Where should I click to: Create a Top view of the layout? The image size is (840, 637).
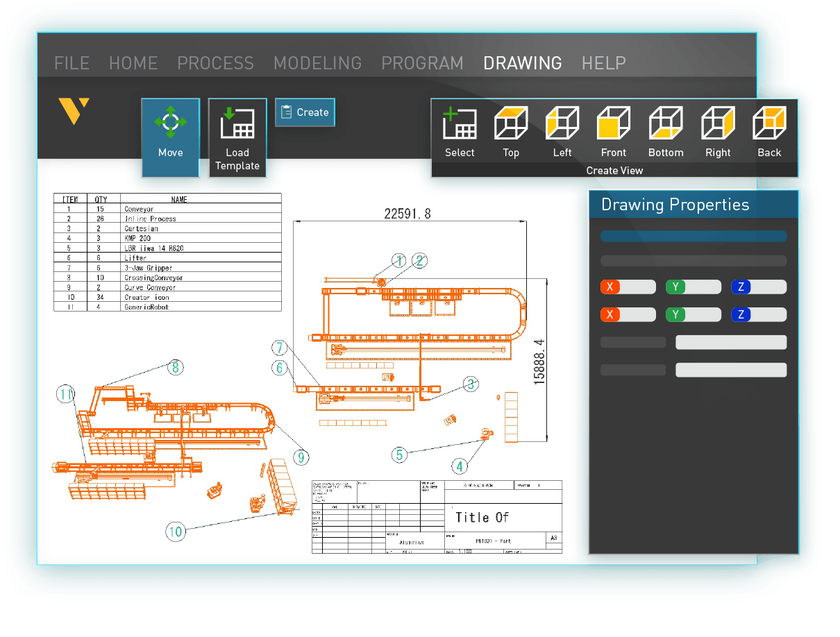pyautogui.click(x=510, y=128)
